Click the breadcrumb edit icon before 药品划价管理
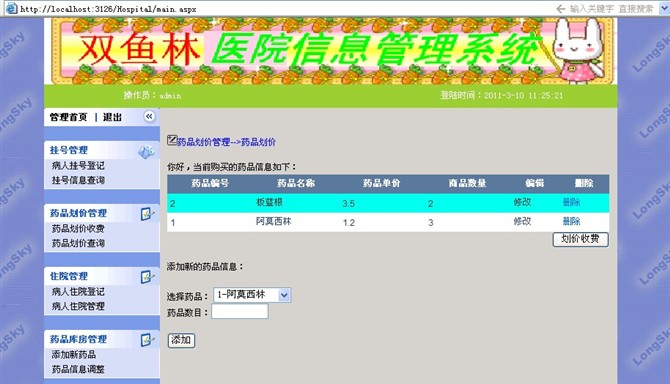Viewport: 670px width, 384px height. (x=172, y=140)
